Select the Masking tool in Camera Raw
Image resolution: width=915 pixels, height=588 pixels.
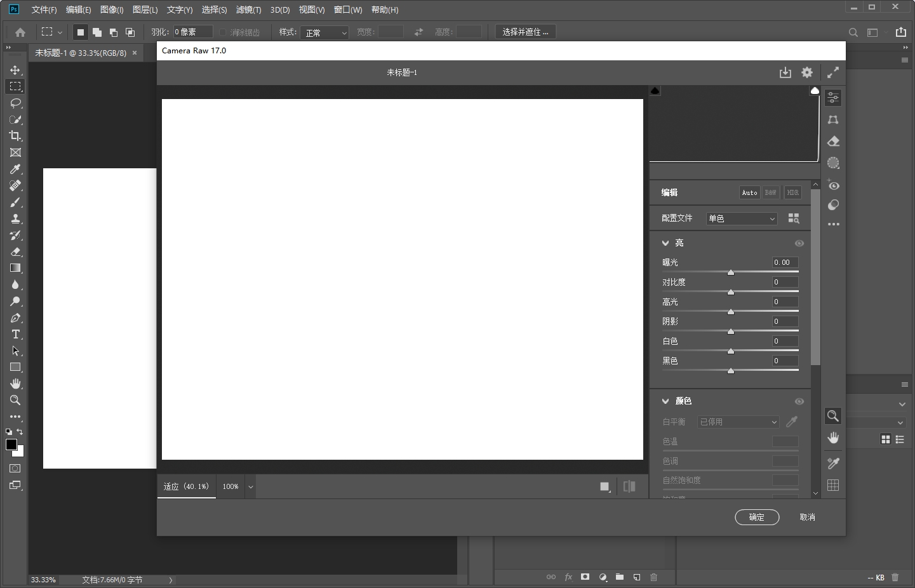coord(834,163)
